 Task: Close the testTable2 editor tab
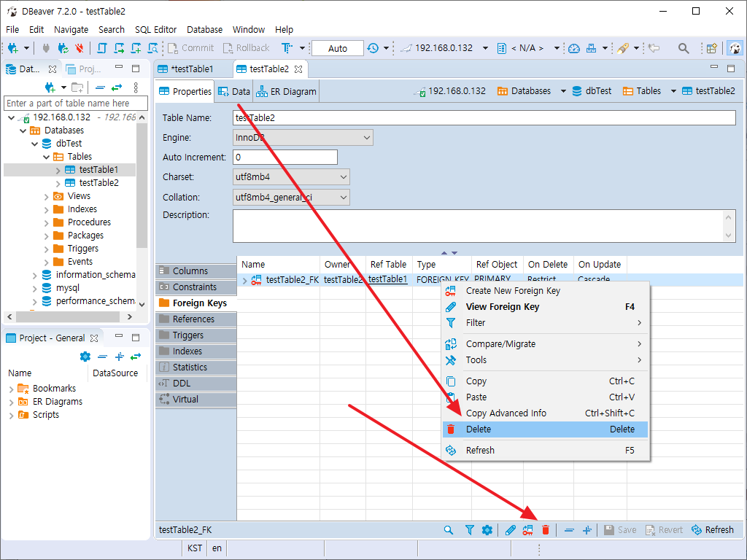point(298,69)
